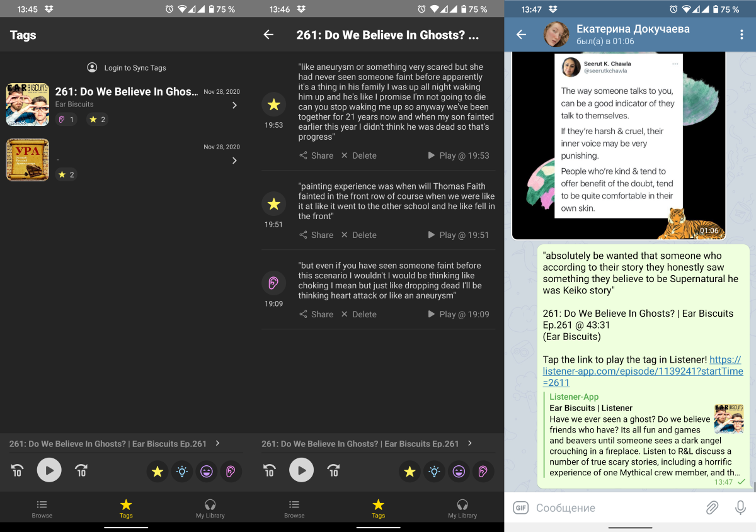Attach a file with the paperclip icon
Image resolution: width=756 pixels, height=532 pixels.
712,508
